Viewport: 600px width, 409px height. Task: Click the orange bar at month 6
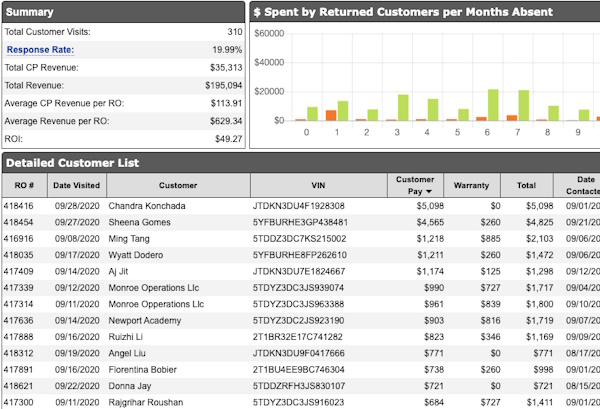(x=482, y=118)
